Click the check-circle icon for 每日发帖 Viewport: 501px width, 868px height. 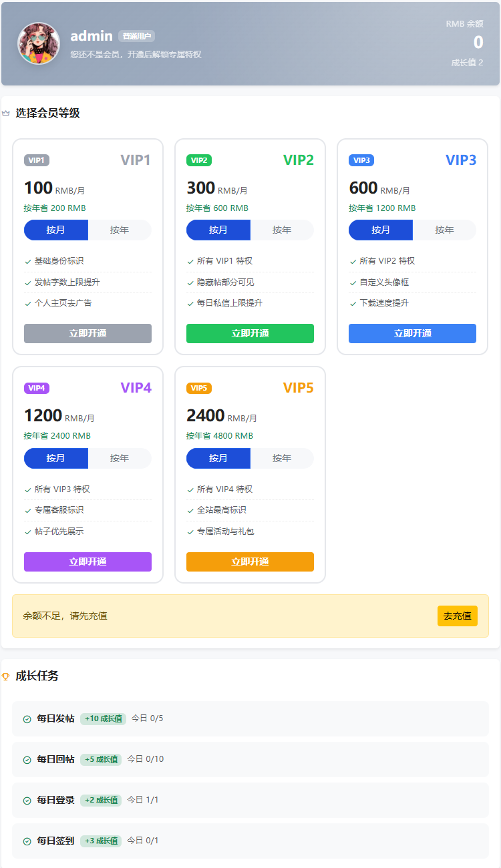pos(27,719)
